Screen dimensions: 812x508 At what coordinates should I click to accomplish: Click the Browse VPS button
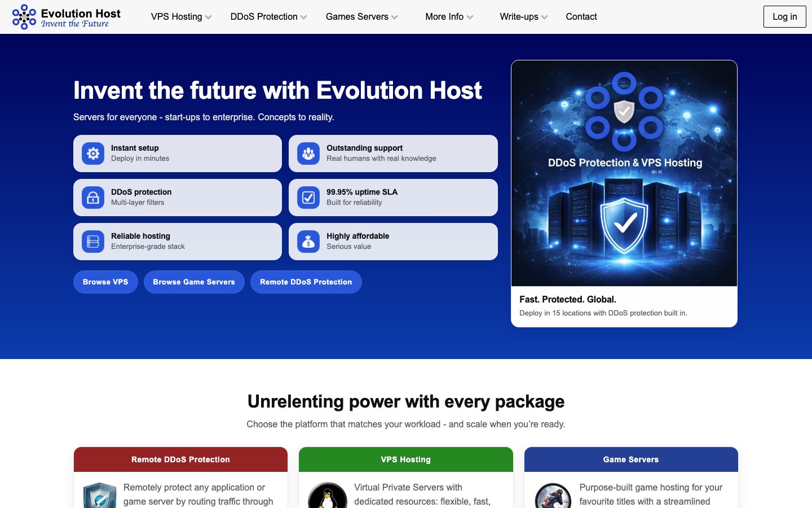tap(105, 282)
